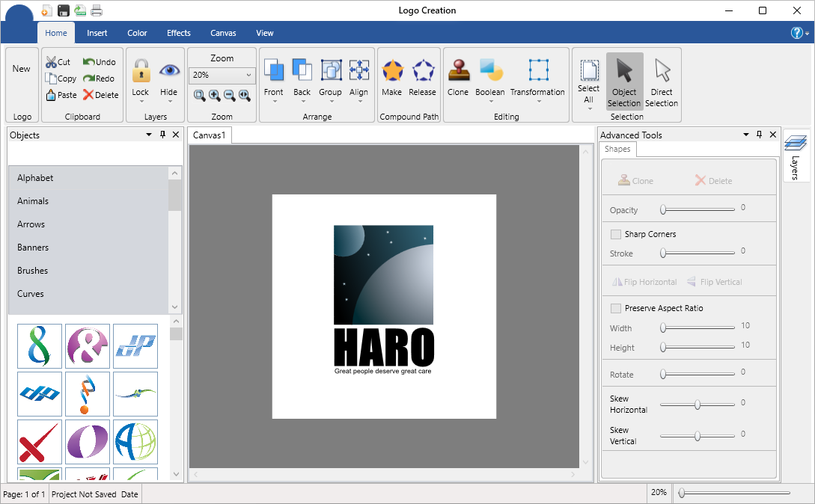Adjust the Opacity slider
This screenshot has width=815, height=504.
coord(664,210)
